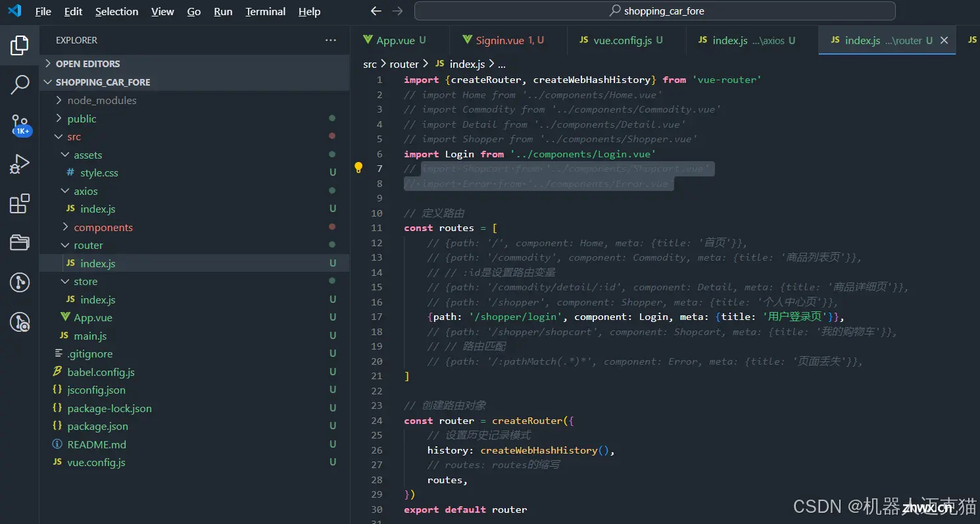Open the Source Control view

[19, 124]
